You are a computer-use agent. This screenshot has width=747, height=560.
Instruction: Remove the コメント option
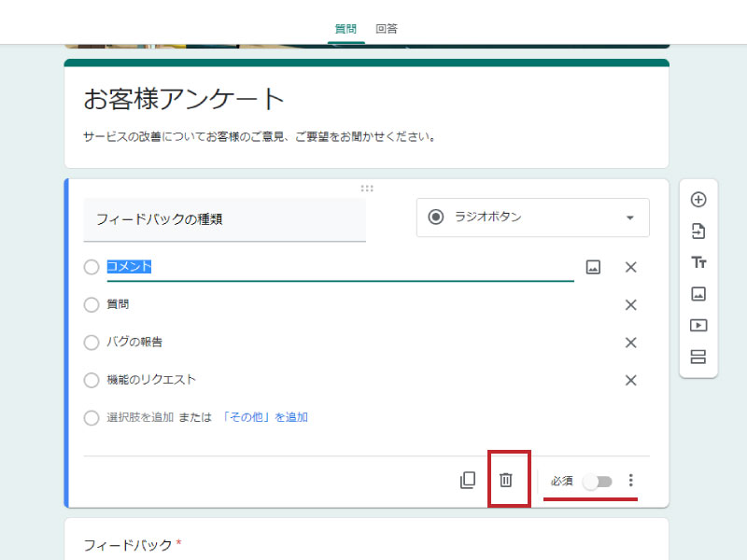click(630, 267)
